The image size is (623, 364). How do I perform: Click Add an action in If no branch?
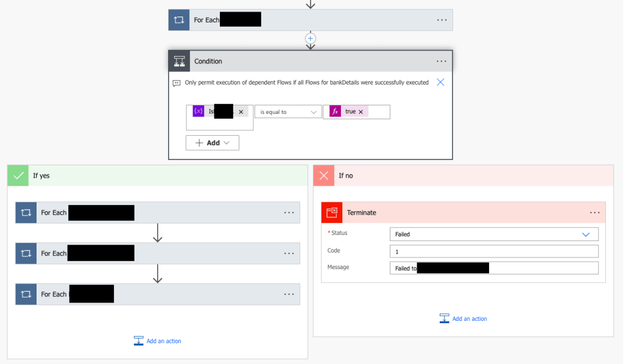pyautogui.click(x=463, y=318)
